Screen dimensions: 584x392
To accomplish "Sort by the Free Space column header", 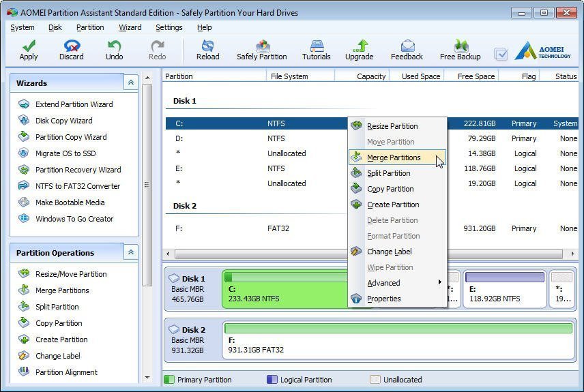I will (471, 76).
